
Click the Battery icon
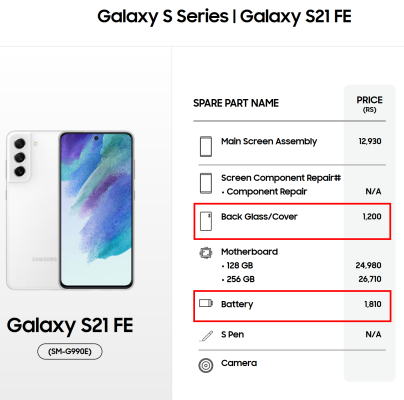206,303
